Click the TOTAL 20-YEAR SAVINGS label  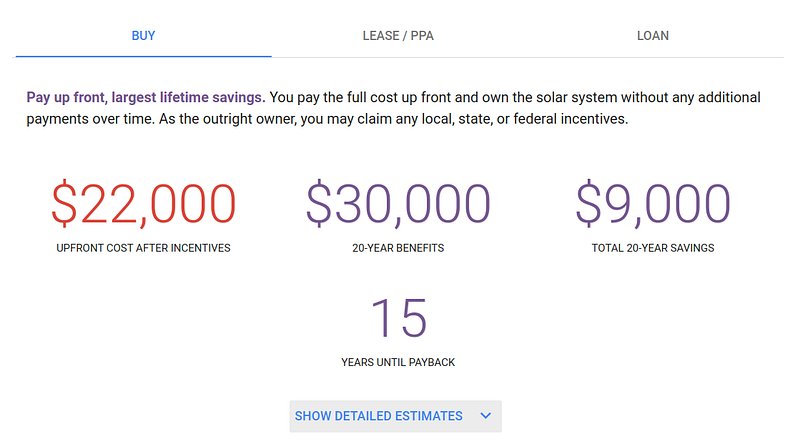click(x=653, y=248)
